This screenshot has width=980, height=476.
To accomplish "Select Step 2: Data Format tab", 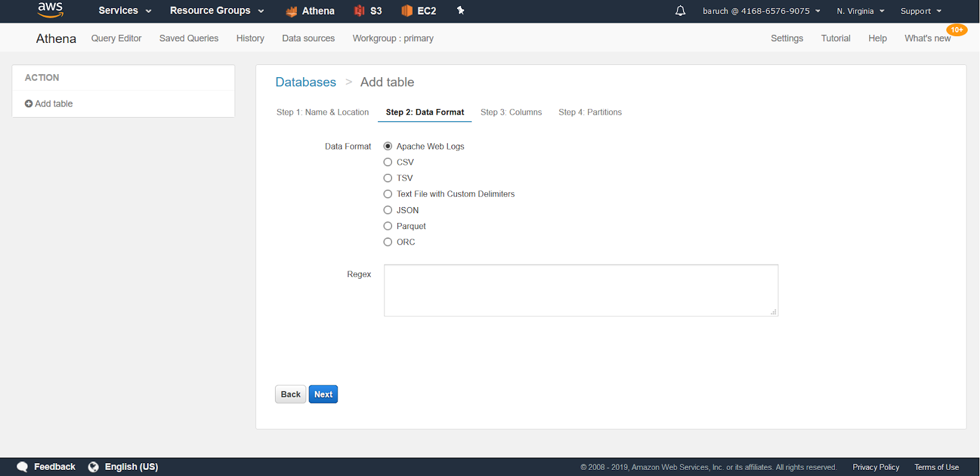I will pyautogui.click(x=425, y=112).
